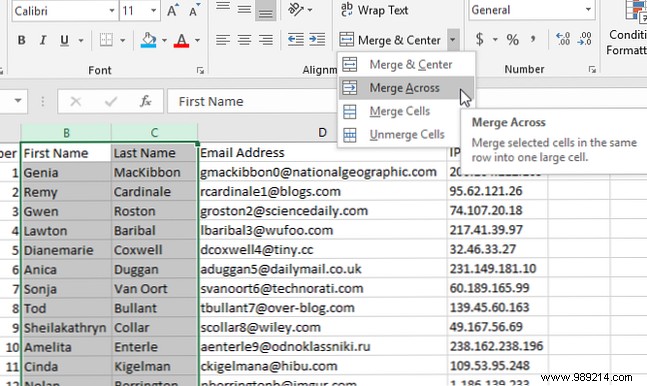Viewport: 647px width, 386px height.
Task: Click the Borders icon
Action: pos(106,40)
